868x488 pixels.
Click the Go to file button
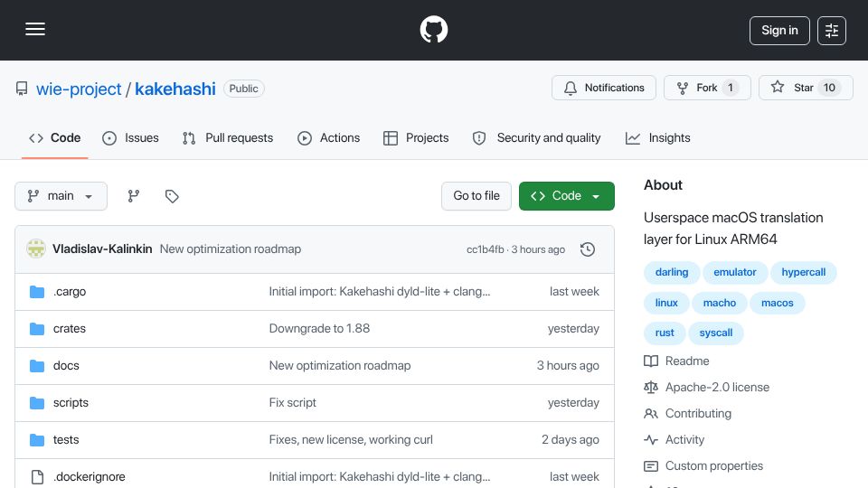[x=476, y=196]
